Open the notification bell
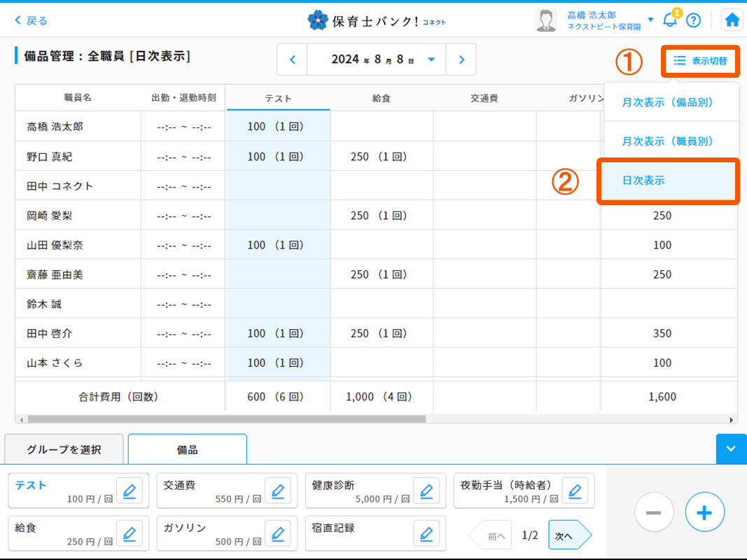Image resolution: width=747 pixels, height=560 pixels. click(x=670, y=20)
